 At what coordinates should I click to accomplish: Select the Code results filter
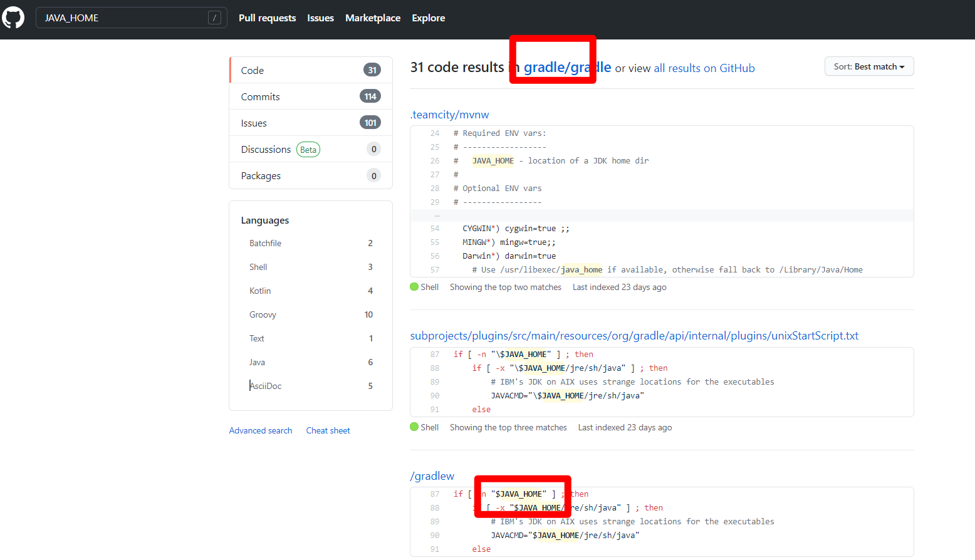[x=311, y=70]
